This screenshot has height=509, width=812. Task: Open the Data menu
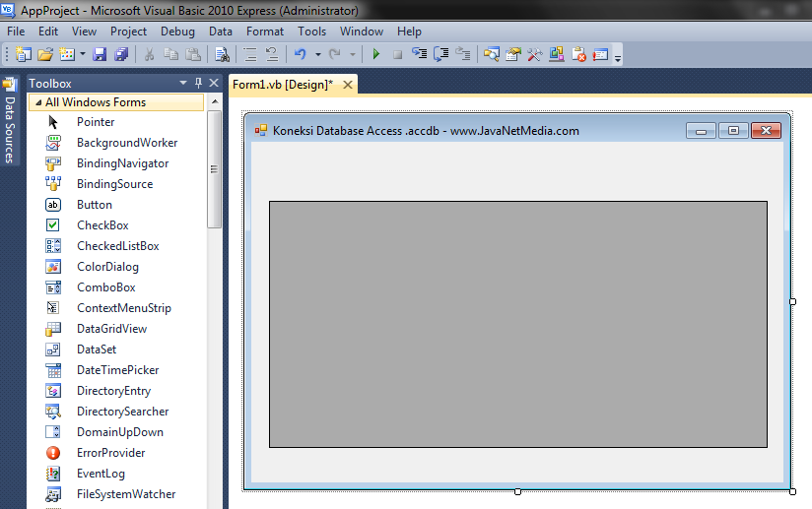pyautogui.click(x=221, y=32)
